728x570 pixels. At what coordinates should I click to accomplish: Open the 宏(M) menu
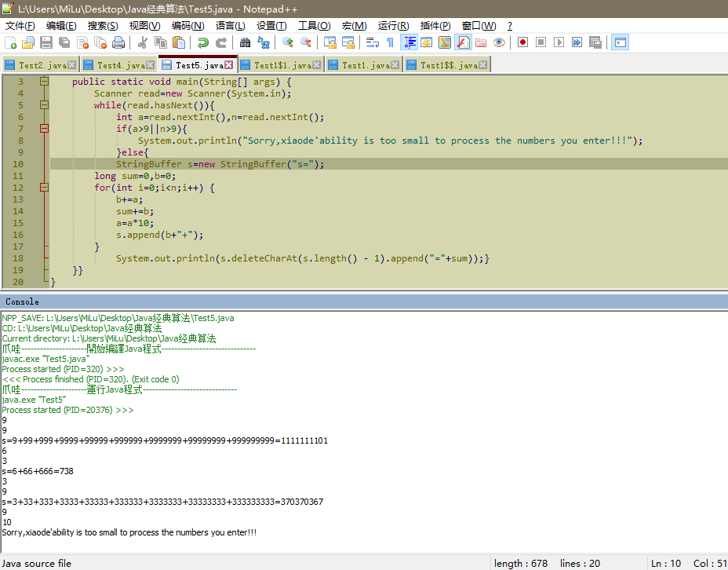355,26
